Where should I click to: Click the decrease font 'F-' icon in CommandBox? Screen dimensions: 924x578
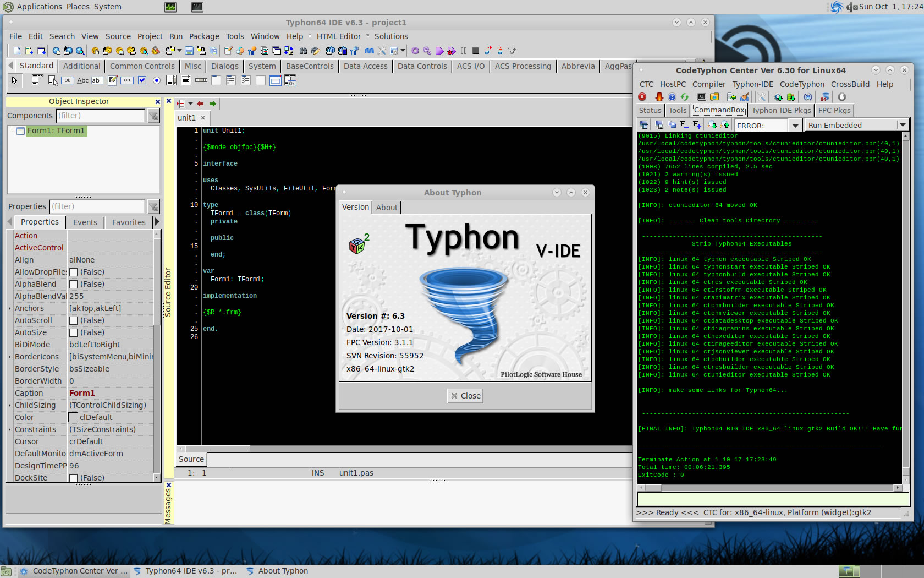pos(684,125)
